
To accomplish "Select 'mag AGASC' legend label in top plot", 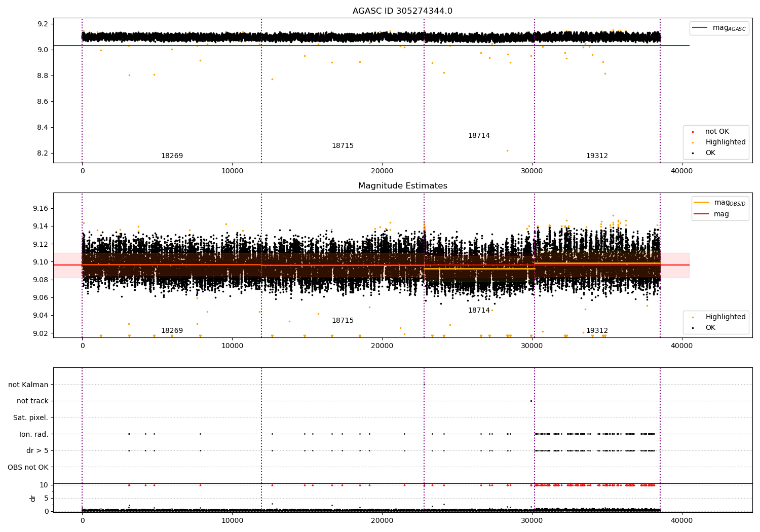I will pos(729,28).
